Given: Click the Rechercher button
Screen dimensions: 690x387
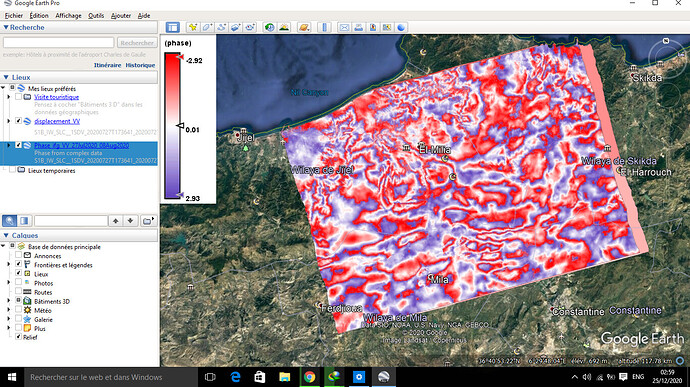Looking at the screenshot, I should [x=137, y=43].
